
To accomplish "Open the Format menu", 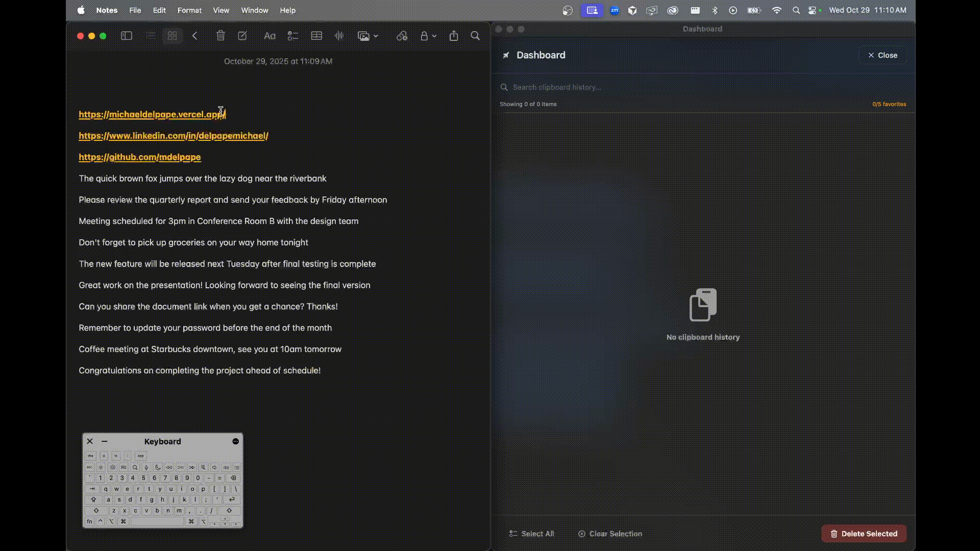I will [x=189, y=10].
